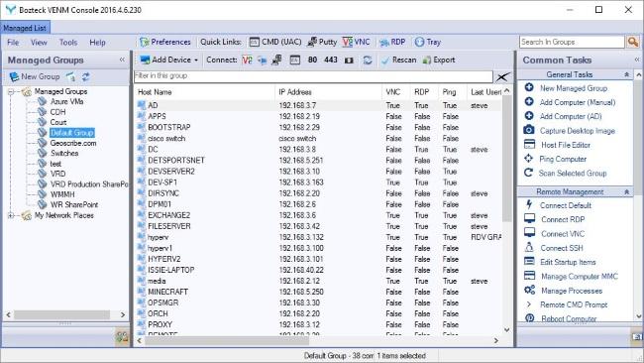The height and width of the screenshot is (363, 644).
Task: Select the WR SharePoint group
Action: (x=74, y=204)
